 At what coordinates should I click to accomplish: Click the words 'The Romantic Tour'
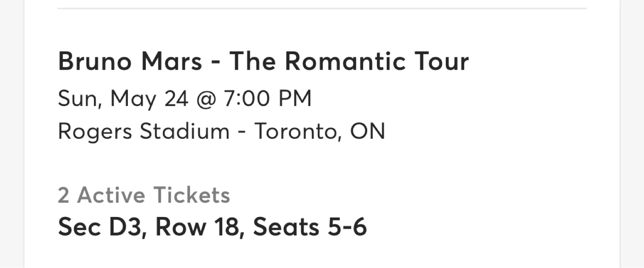tap(349, 61)
